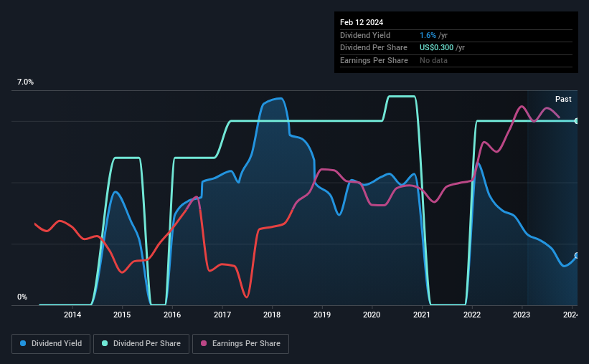Click the US$0.300 Dividend Per Share value
This screenshot has height=364, width=589.
pyautogui.click(x=436, y=48)
